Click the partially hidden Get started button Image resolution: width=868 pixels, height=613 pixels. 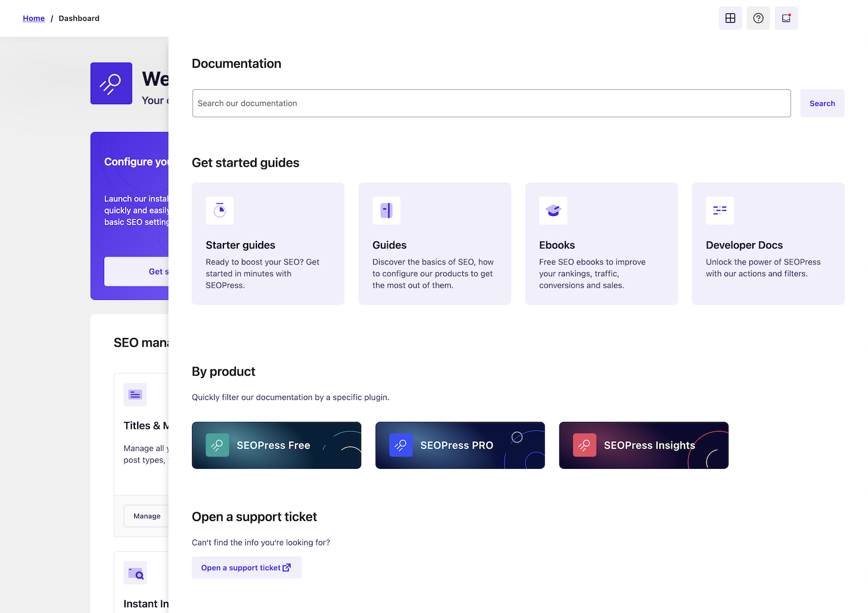click(137, 271)
